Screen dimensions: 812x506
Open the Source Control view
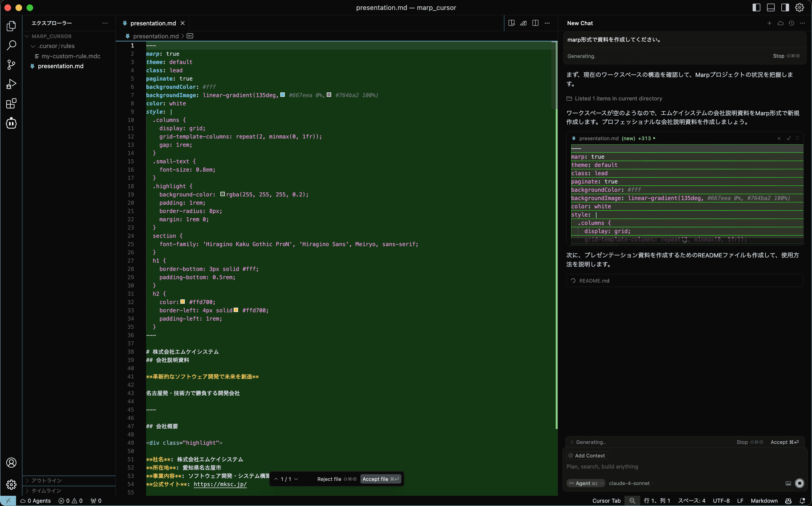[x=11, y=65]
